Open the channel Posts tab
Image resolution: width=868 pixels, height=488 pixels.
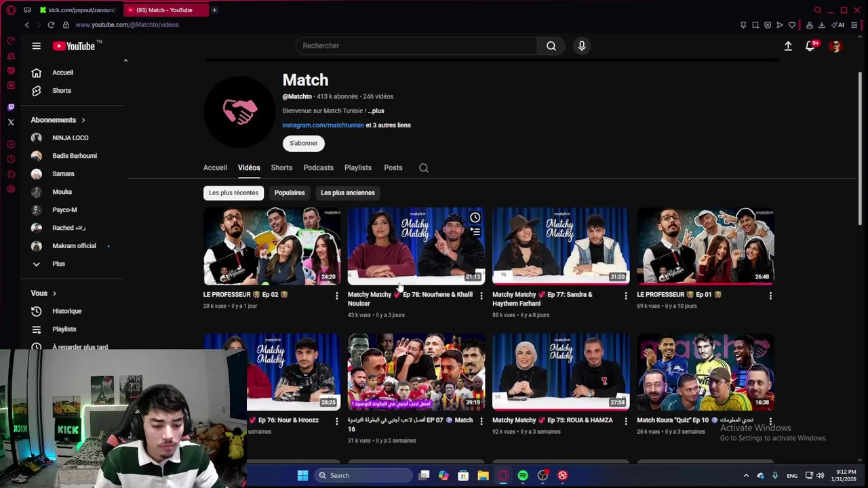pos(393,168)
